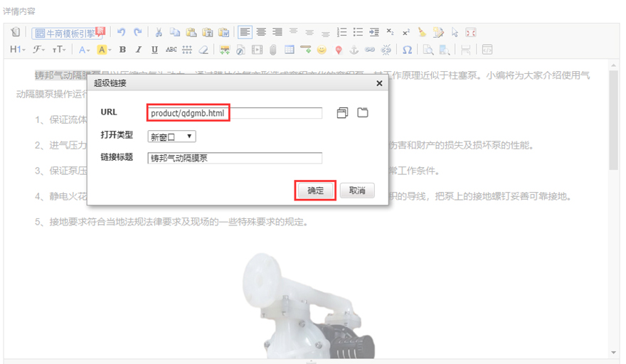This screenshot has width=626, height=364.
Task: Click the undo arrow icon
Action: click(x=122, y=32)
